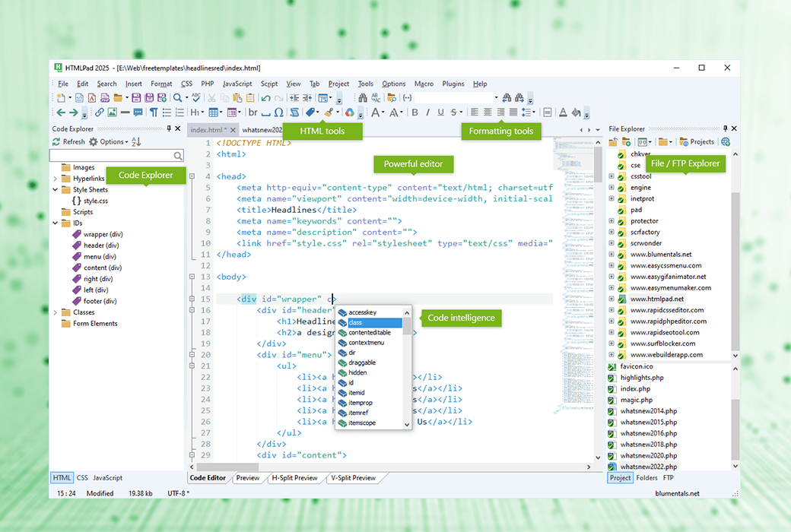Collapse the IDs tree node
The width and height of the screenshot is (791, 532).
[55, 223]
